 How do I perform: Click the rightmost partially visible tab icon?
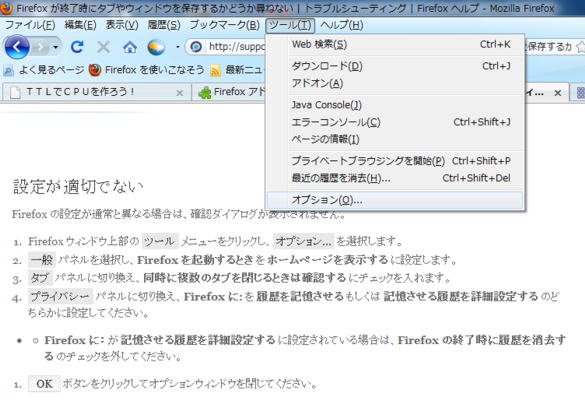coord(581,93)
